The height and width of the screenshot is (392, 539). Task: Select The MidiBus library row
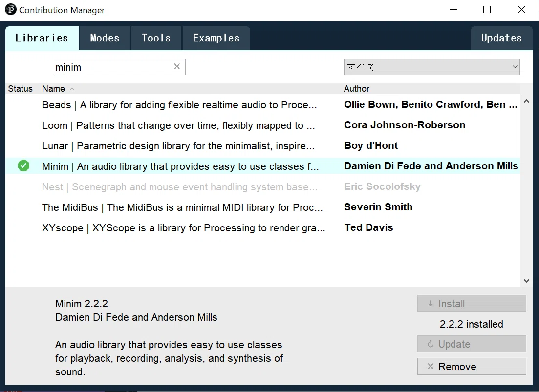tap(262, 207)
